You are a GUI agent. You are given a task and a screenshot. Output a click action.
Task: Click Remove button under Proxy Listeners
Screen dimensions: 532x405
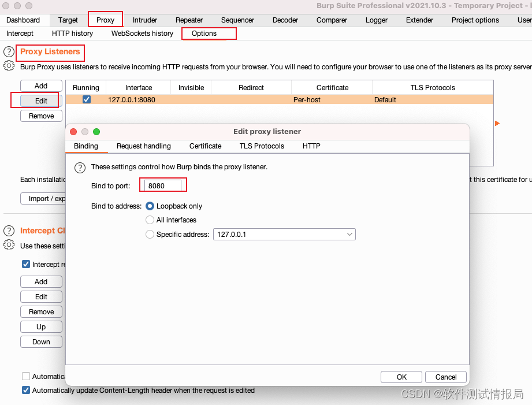click(x=41, y=116)
